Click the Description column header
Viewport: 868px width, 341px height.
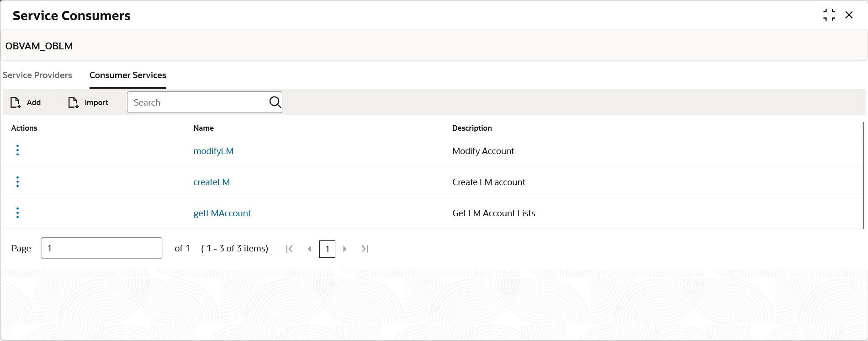coord(472,128)
